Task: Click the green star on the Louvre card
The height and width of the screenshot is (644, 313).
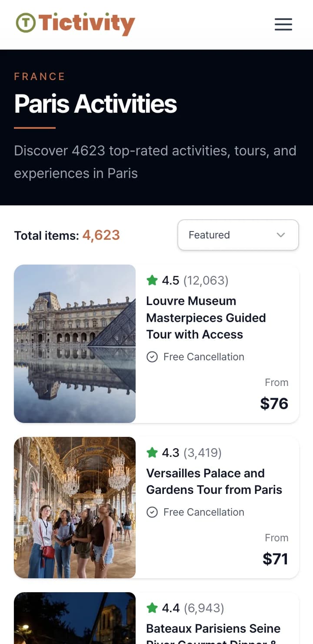Action: pyautogui.click(x=152, y=280)
